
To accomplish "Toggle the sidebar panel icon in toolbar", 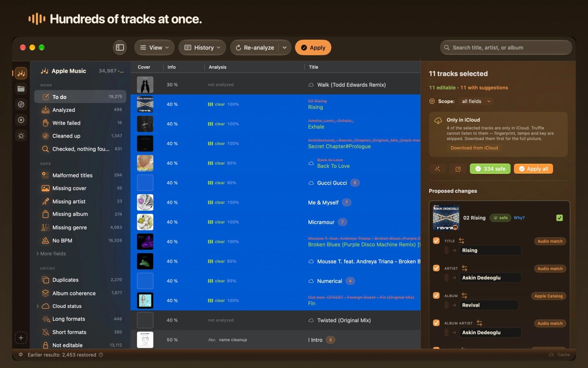I will coord(120,47).
